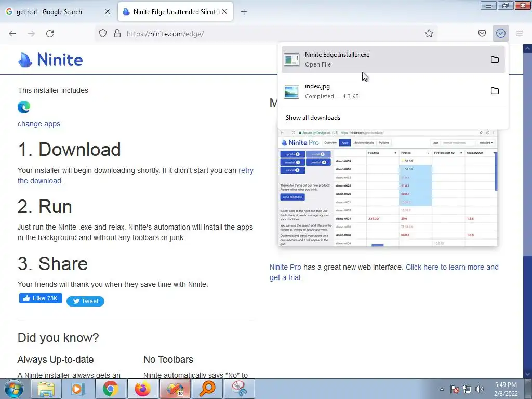The height and width of the screenshot is (399, 532).
Task: Click the page scrollbar down arrow
Action: (528, 374)
